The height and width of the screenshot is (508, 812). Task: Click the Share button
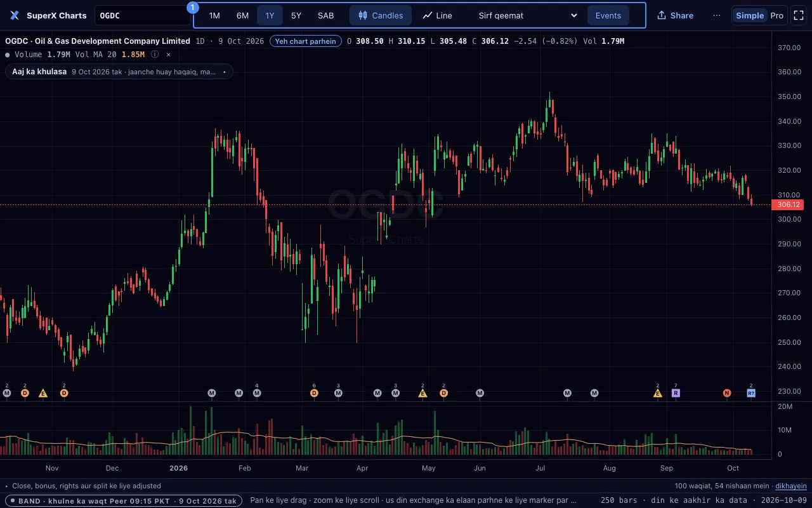[675, 15]
